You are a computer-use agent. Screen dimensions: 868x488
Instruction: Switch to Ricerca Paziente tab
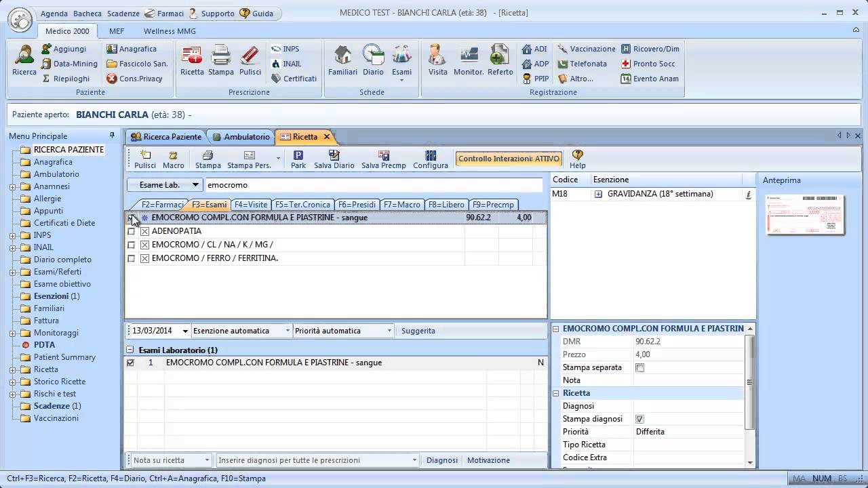(x=166, y=136)
